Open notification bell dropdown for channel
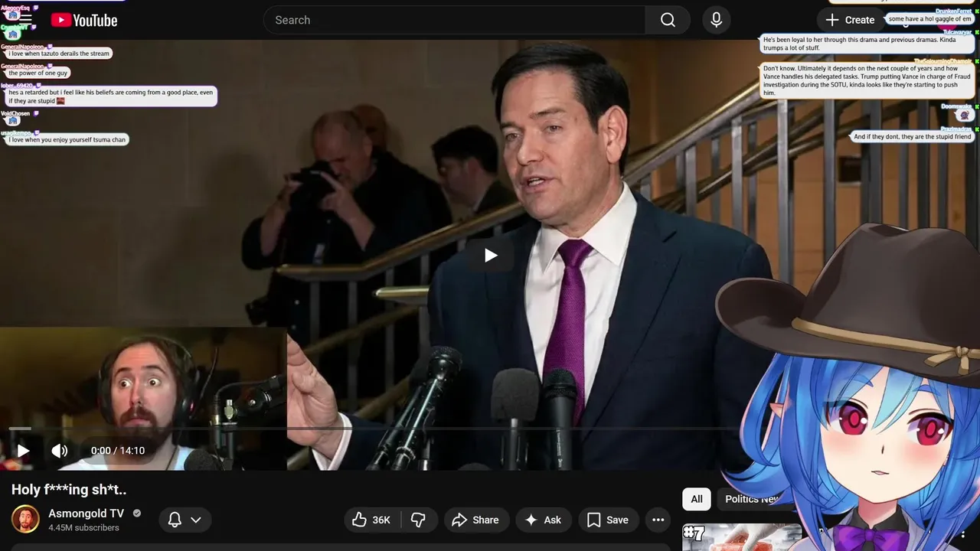Screen dimensions: 980x551 click(185, 520)
